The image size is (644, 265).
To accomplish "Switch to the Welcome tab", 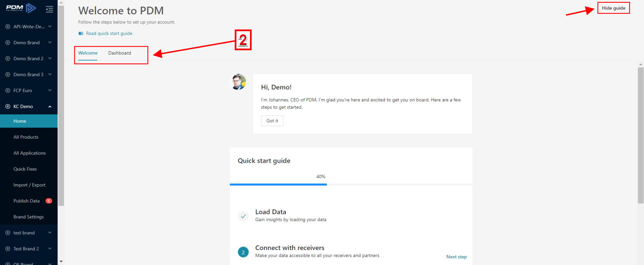I will click(88, 53).
